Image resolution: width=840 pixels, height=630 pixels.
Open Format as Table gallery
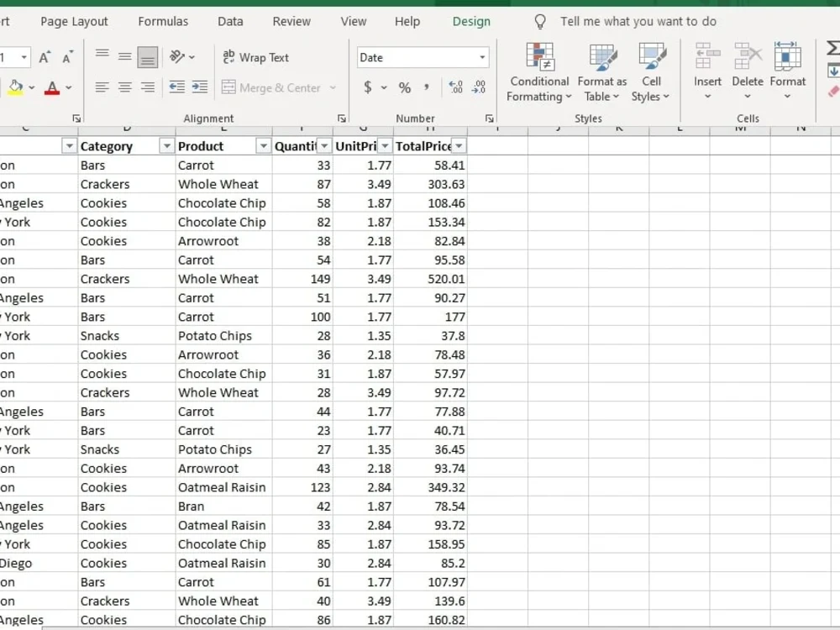pos(602,72)
